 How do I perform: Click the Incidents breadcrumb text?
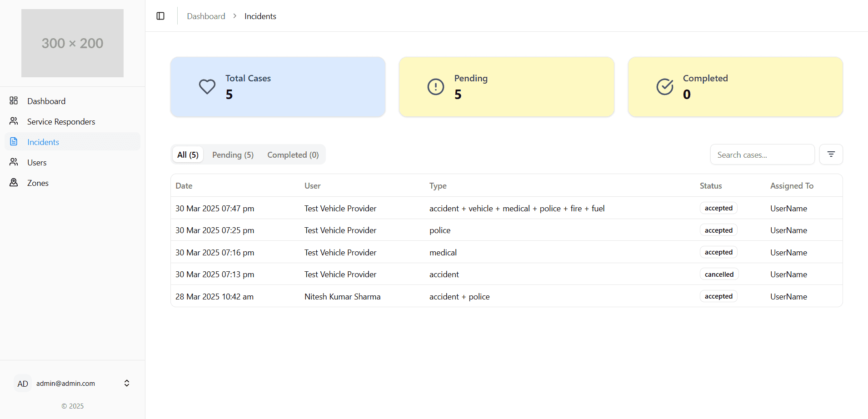260,16
